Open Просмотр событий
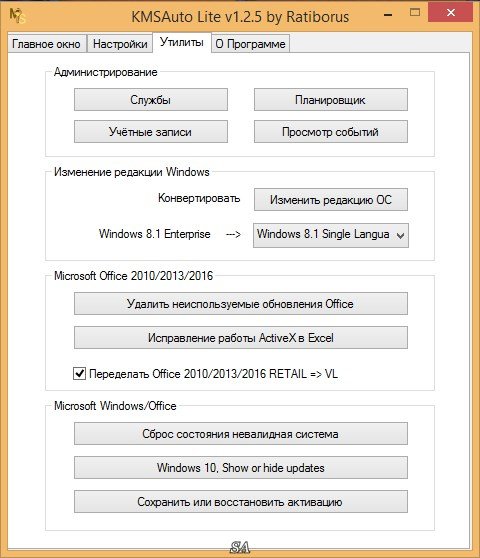 pyautogui.click(x=331, y=132)
